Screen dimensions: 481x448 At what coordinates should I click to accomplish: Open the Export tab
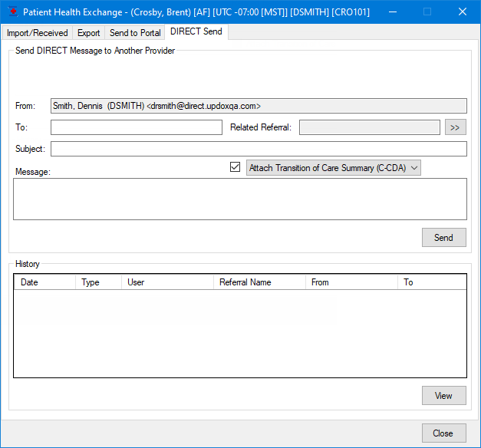point(89,33)
